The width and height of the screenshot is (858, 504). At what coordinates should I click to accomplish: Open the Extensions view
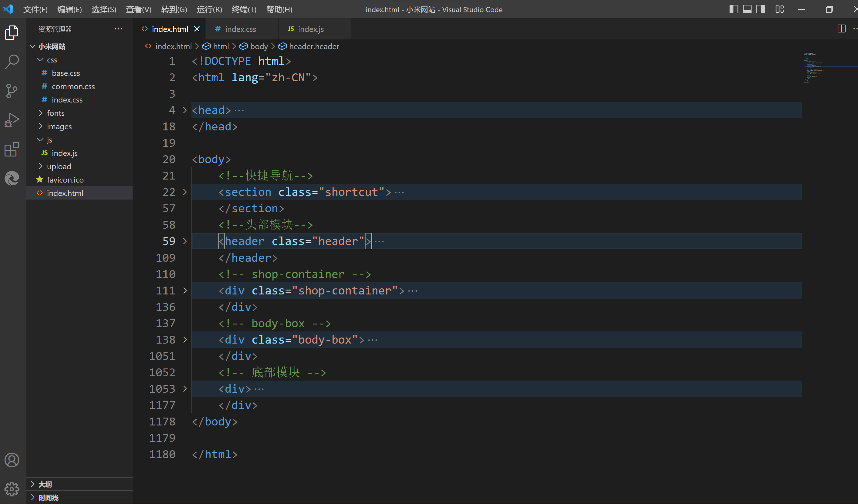point(12,150)
